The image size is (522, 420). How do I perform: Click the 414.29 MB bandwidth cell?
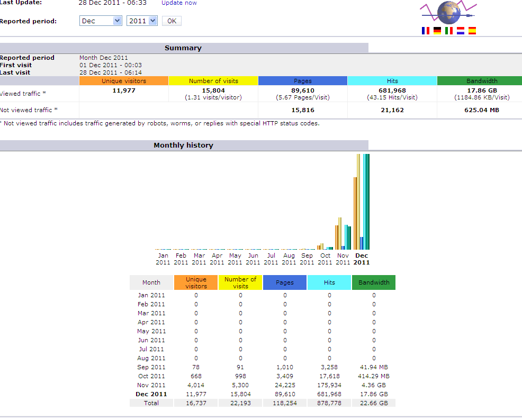pos(374,376)
